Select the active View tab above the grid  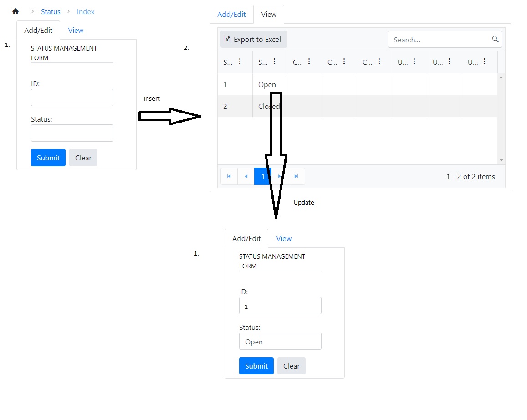(x=269, y=14)
